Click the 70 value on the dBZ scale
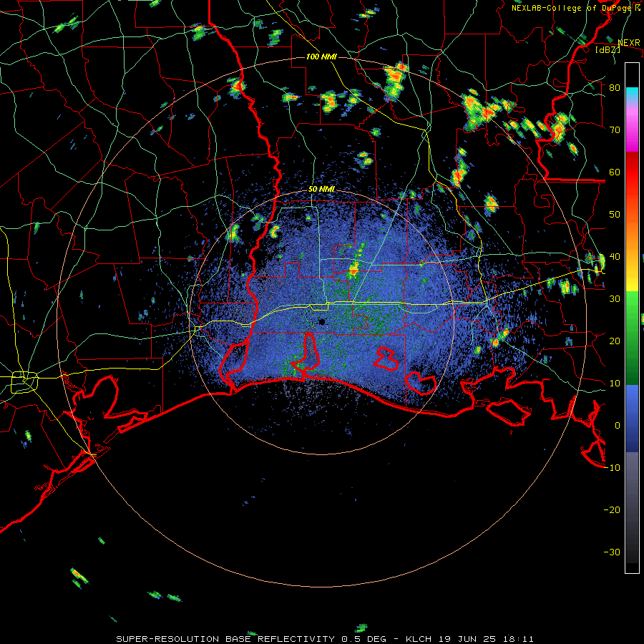Screen dimensions: 644x644 (x=615, y=130)
